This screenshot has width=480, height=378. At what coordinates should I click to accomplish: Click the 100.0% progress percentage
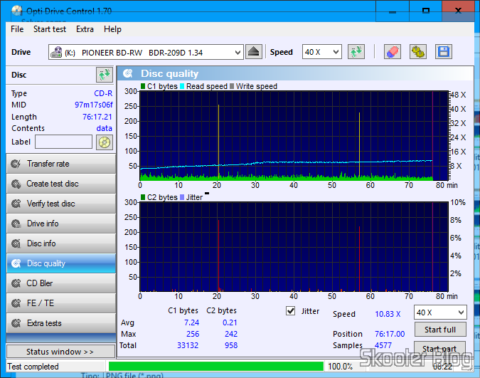[340, 367]
